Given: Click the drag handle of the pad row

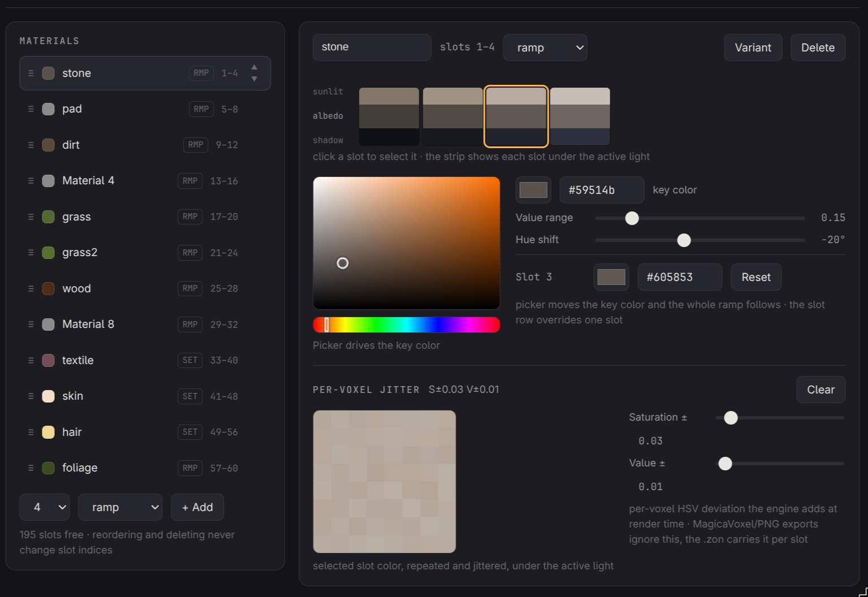Looking at the screenshot, I should click(31, 109).
